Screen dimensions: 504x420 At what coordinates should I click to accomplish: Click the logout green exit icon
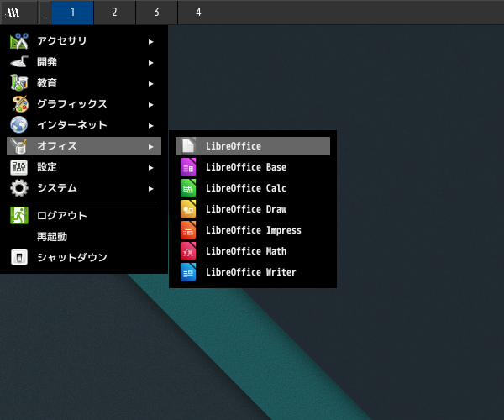click(x=19, y=215)
